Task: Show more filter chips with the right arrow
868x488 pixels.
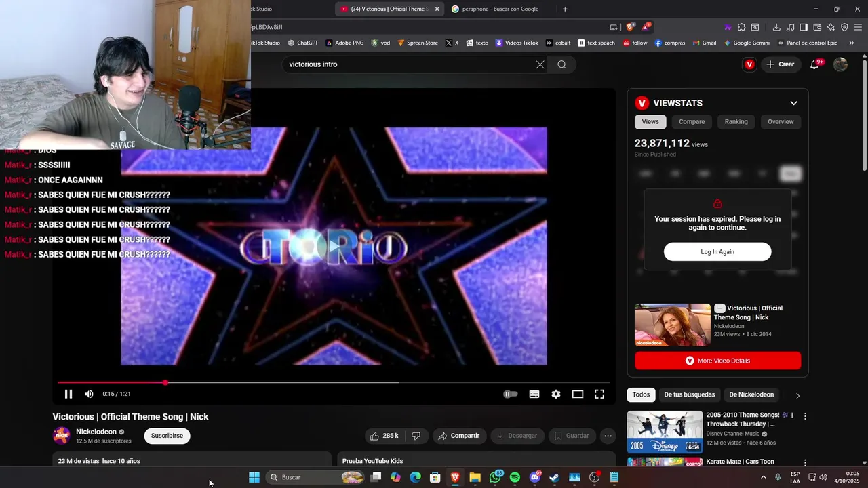Action: (x=797, y=395)
